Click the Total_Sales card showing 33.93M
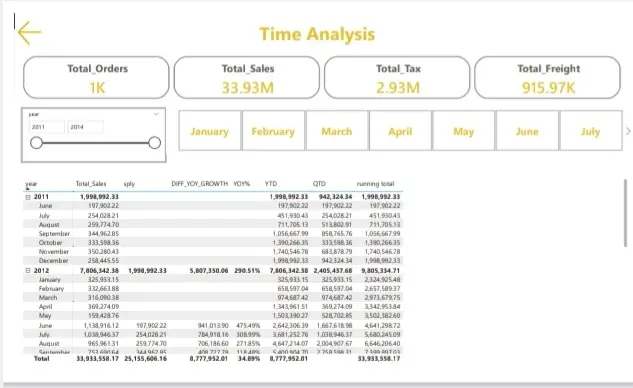This screenshot has height=388, width=633. coord(247,77)
